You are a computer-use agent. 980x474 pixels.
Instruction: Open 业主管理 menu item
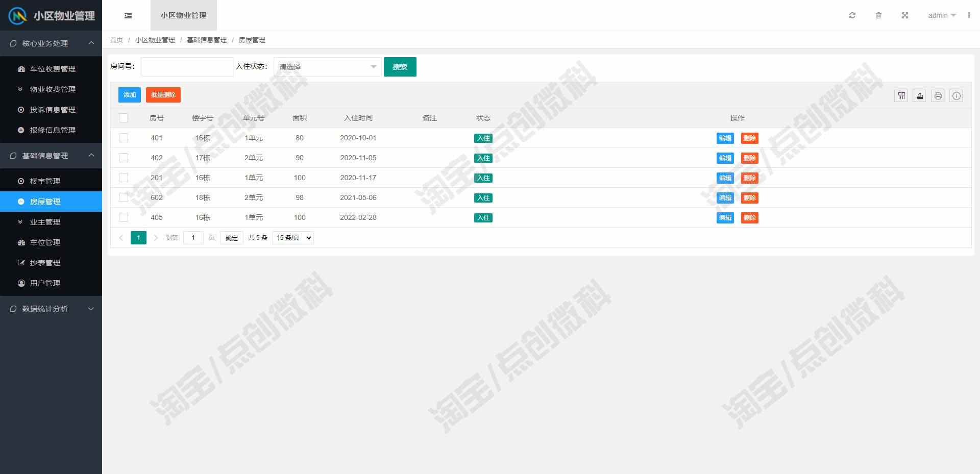51,222
